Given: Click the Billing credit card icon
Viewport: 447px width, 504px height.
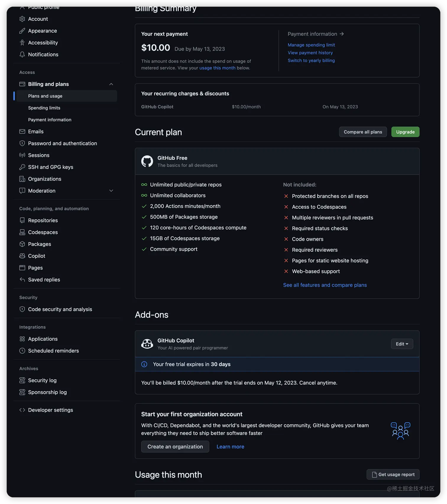Looking at the screenshot, I should pyautogui.click(x=22, y=84).
